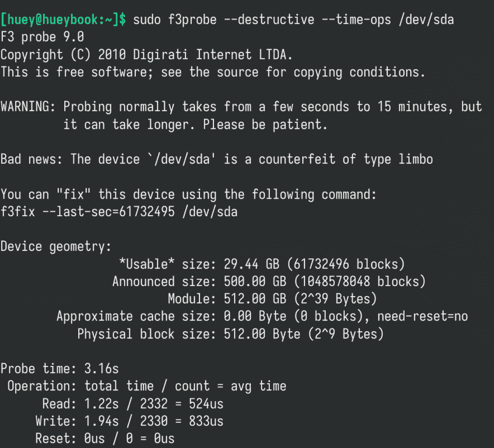Click the "F3 probe 9.0" version line
Screen dimensions: 494x448
(x=42, y=37)
